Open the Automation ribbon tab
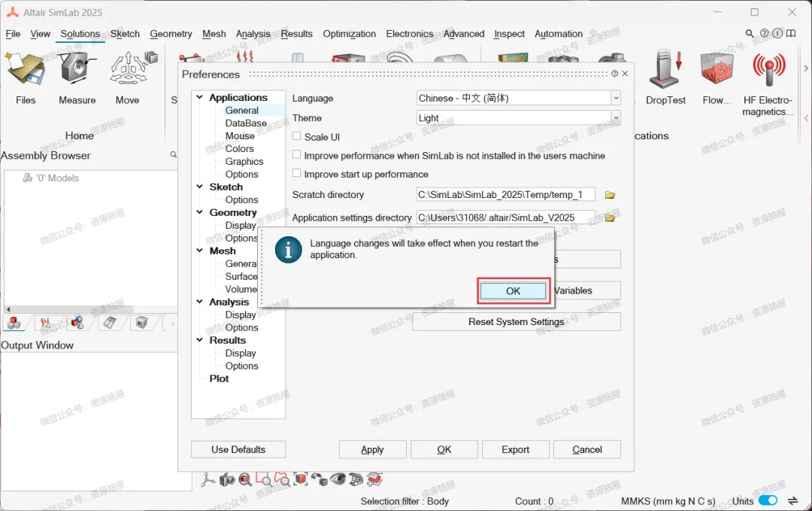This screenshot has width=812, height=511. pos(559,34)
